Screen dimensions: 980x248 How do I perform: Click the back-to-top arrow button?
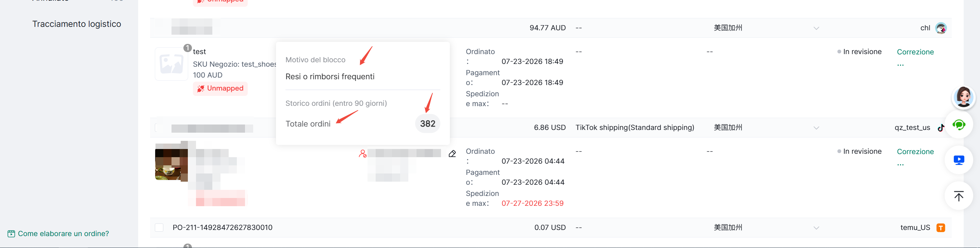click(959, 196)
